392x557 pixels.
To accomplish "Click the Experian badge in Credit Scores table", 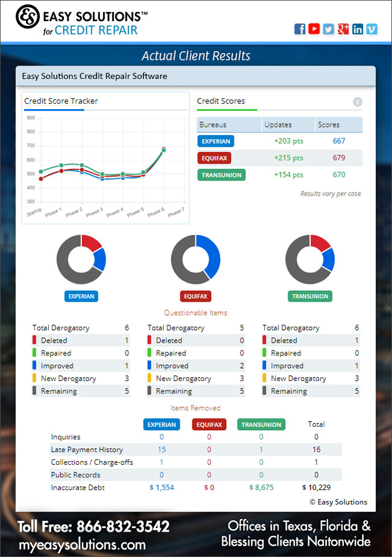I will pyautogui.click(x=215, y=141).
